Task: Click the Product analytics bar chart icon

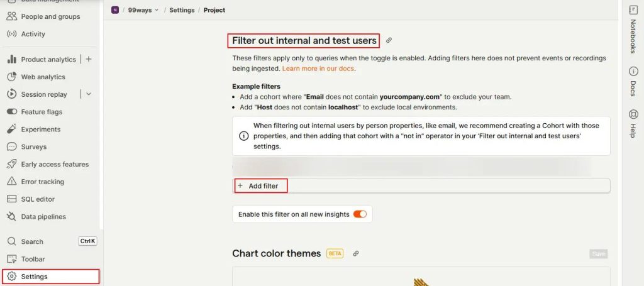Action: pyautogui.click(x=12, y=60)
